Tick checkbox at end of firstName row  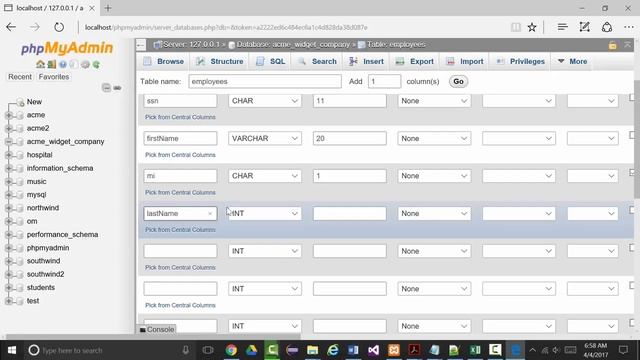point(632,135)
